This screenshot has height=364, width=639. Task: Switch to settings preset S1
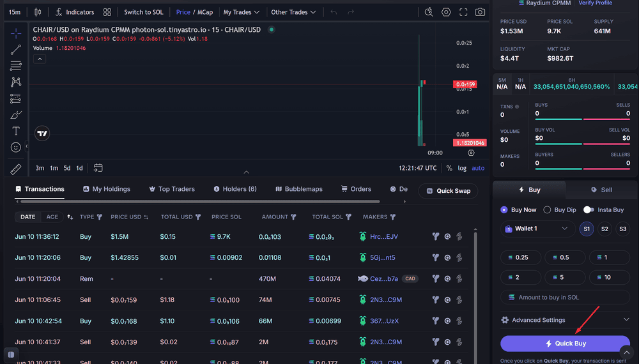pos(587,229)
